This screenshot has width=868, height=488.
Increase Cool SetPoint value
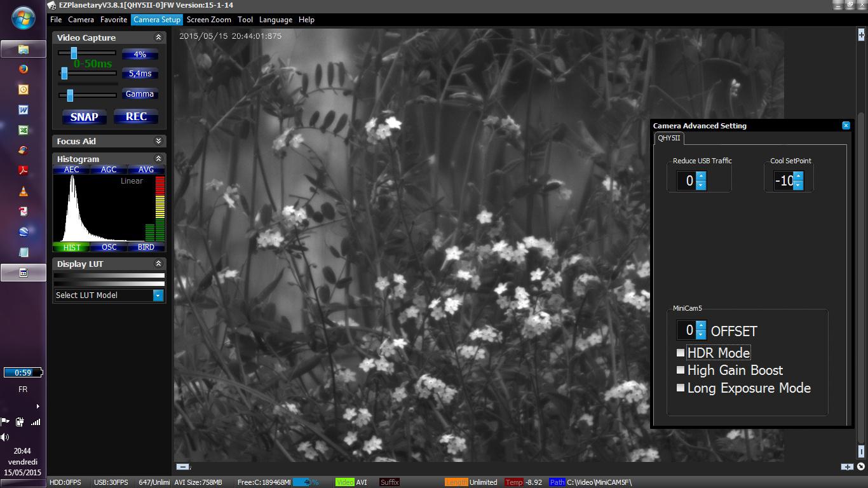click(x=798, y=176)
